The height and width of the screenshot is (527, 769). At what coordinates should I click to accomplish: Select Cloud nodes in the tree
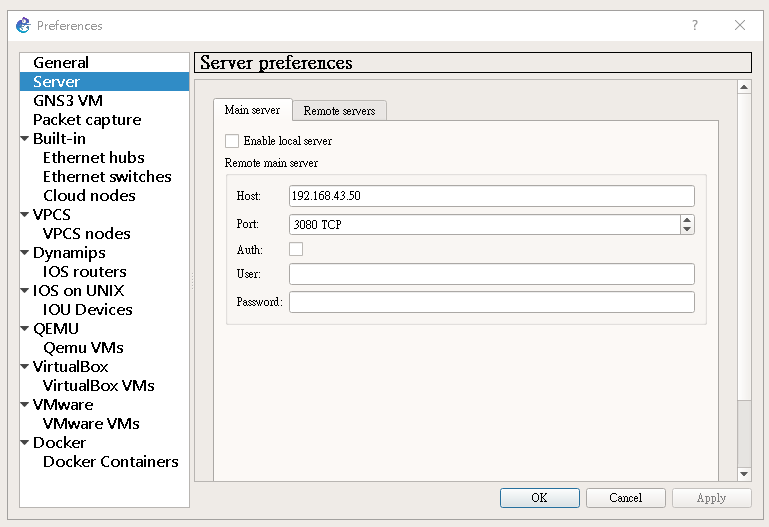pos(104,196)
